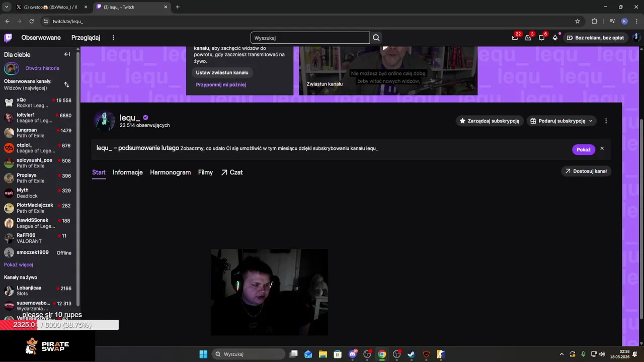Reload the page in Chrome
This screenshot has width=644, height=362.
pyautogui.click(x=31, y=21)
